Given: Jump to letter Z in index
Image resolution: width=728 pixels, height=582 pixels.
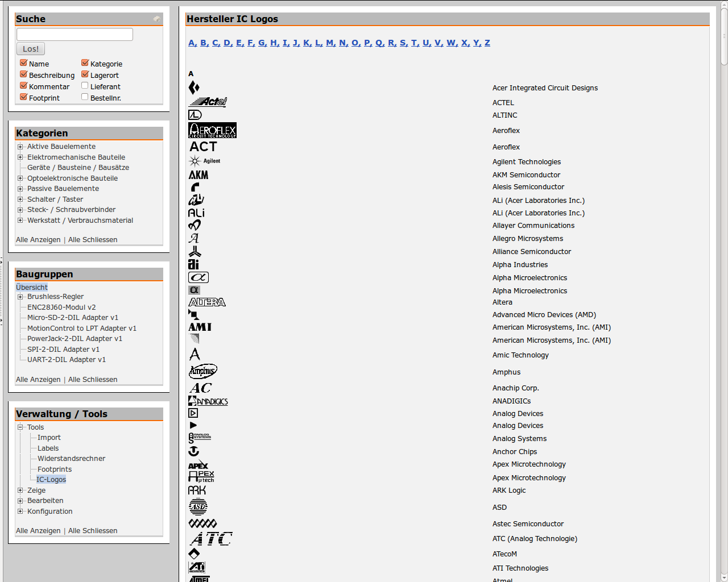Looking at the screenshot, I should coord(487,43).
